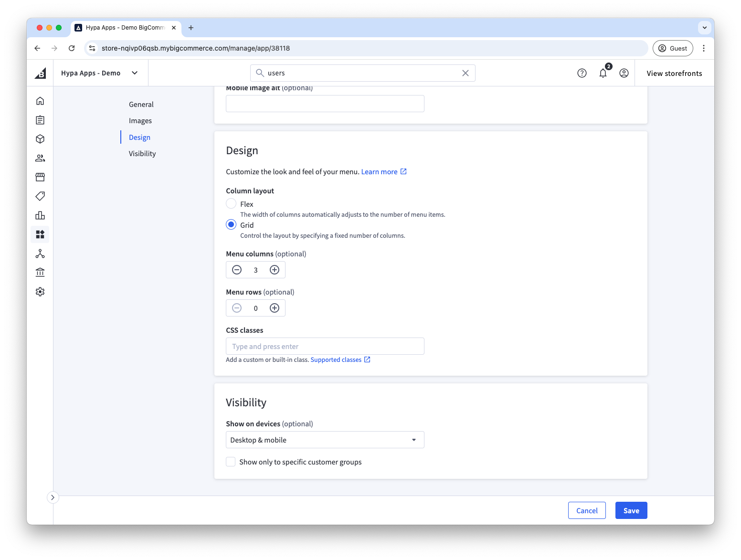Open the Products box icon in sidebar
The height and width of the screenshot is (560, 741).
point(40,139)
